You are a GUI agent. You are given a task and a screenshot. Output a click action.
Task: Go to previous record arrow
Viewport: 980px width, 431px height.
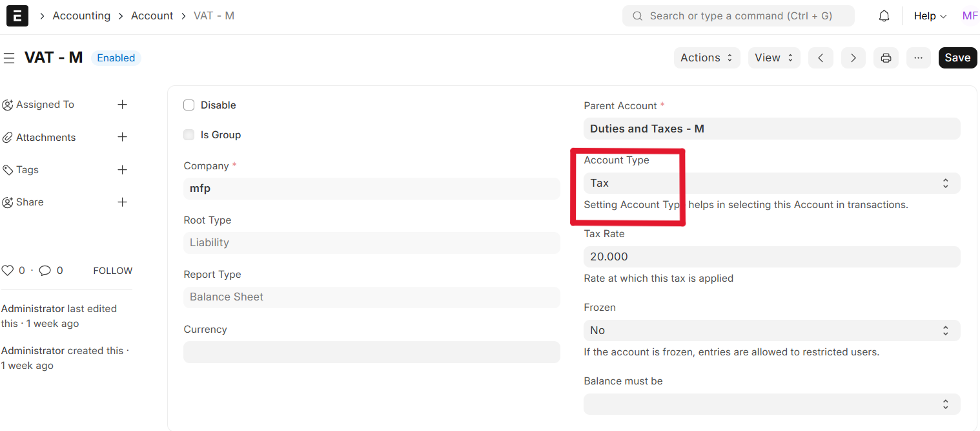click(x=821, y=58)
